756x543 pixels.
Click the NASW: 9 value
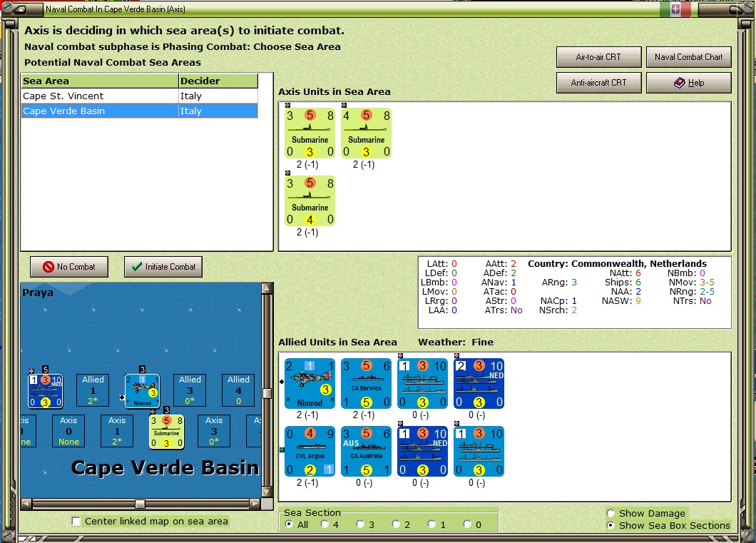tap(638, 301)
